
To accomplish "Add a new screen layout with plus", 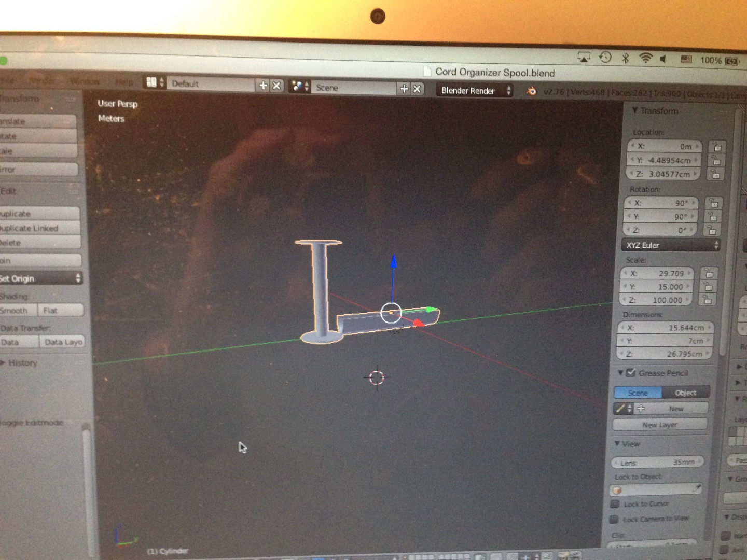I will (x=263, y=86).
